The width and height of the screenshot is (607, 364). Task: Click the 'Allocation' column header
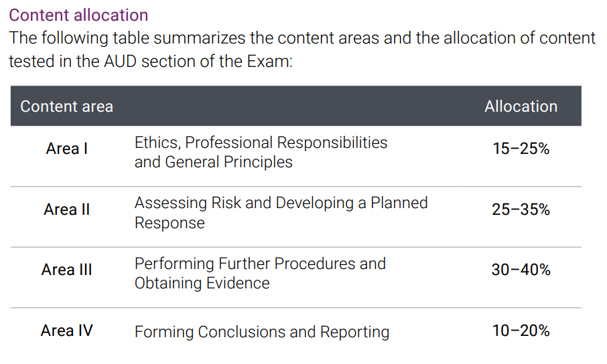(521, 106)
